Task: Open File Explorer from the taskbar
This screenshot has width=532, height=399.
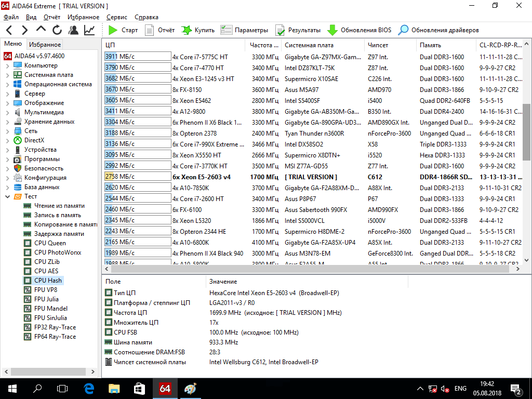Action: (x=114, y=389)
